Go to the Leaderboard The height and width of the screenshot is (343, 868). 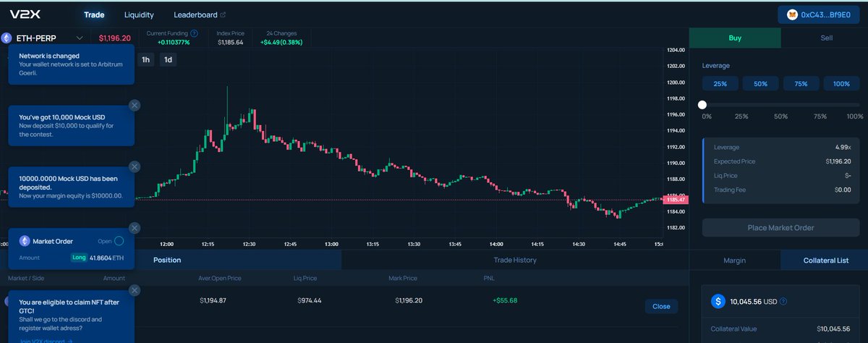pos(195,14)
